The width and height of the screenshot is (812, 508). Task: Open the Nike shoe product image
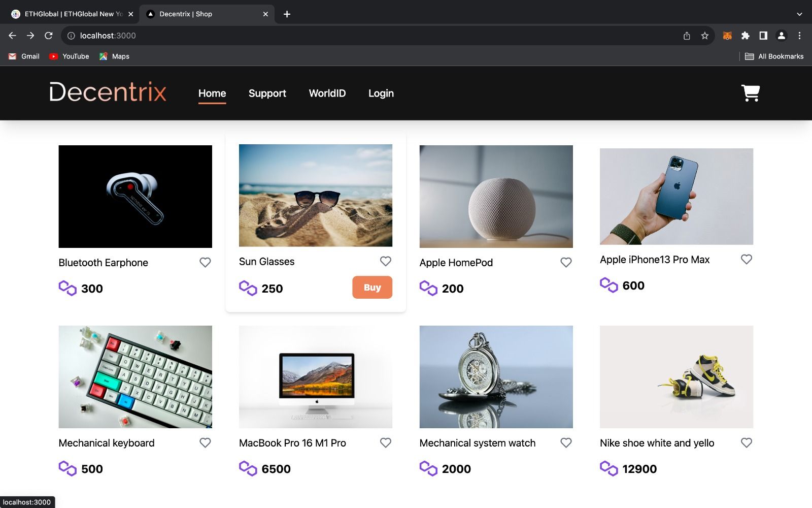point(676,377)
